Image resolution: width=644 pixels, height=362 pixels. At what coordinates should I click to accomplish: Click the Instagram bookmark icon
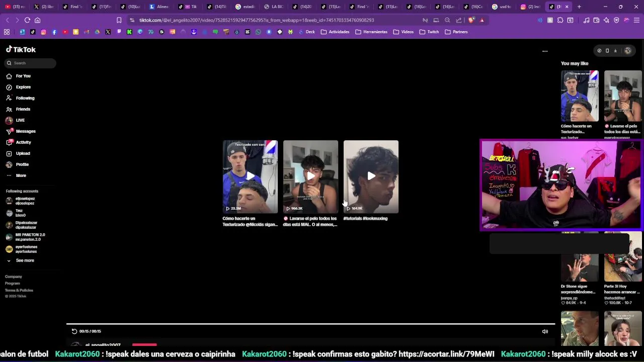43,32
